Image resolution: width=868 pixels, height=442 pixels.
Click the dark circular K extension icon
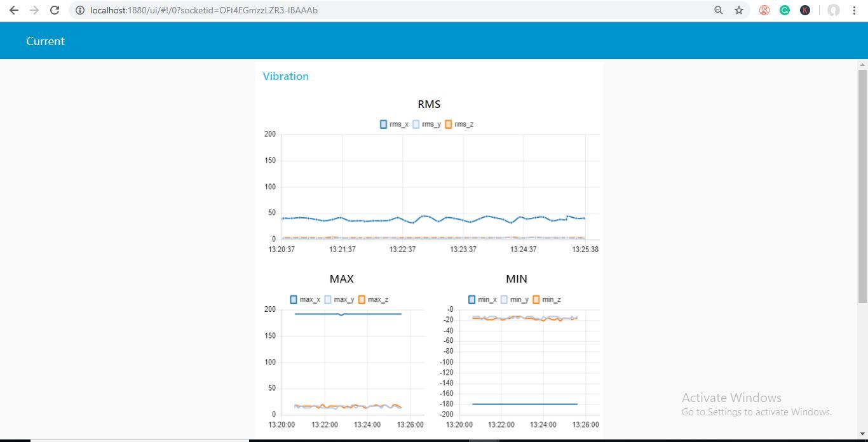tap(804, 10)
